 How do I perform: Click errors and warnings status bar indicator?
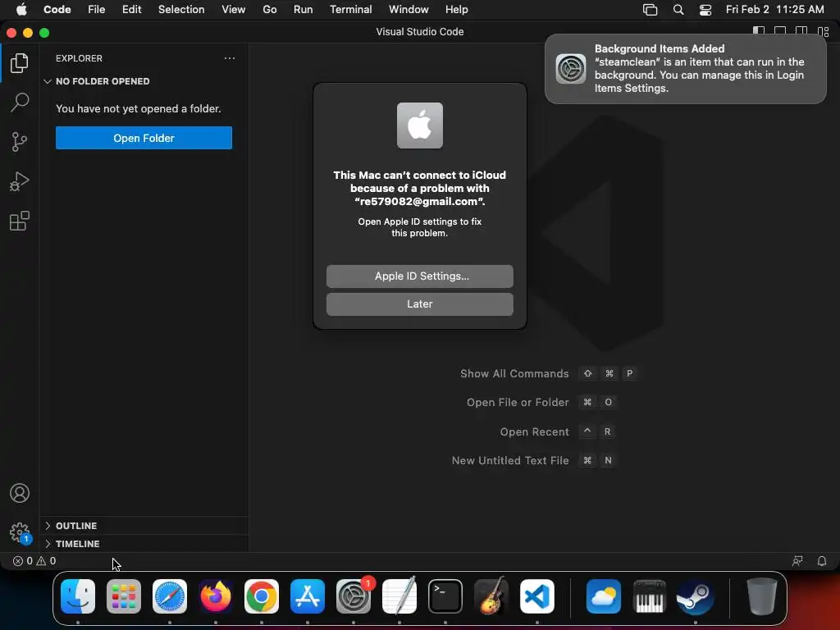34,561
